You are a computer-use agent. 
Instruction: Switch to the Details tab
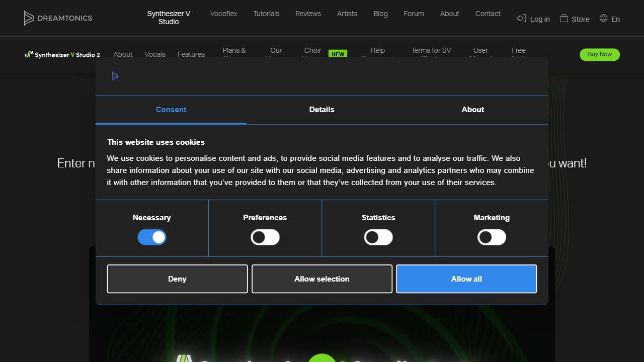322,110
